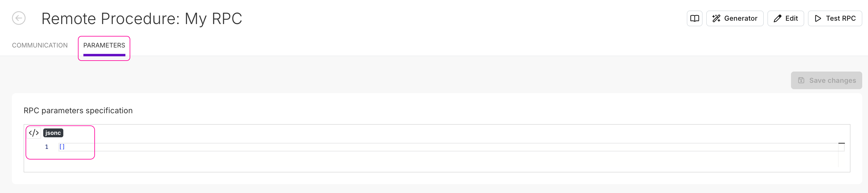Click the Remote Procedure: My RPC title
Image resolution: width=868 pixels, height=193 pixels.
tap(142, 19)
